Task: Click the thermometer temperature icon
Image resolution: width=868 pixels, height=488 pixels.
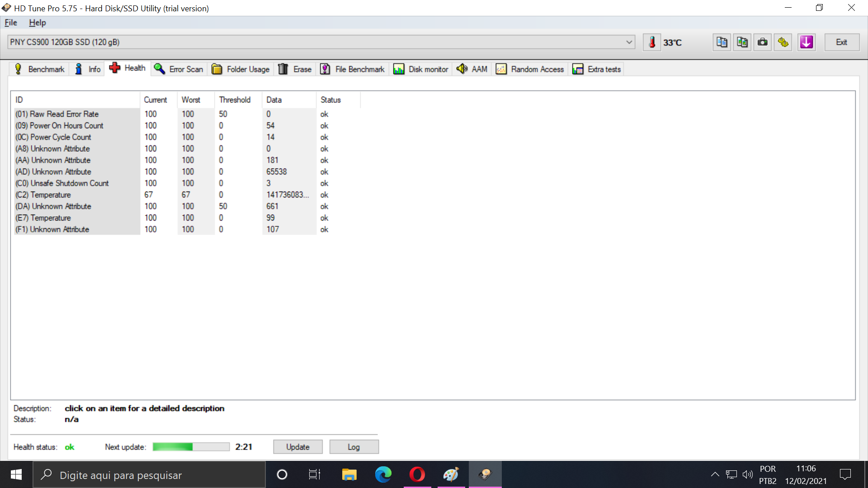Action: tap(652, 42)
